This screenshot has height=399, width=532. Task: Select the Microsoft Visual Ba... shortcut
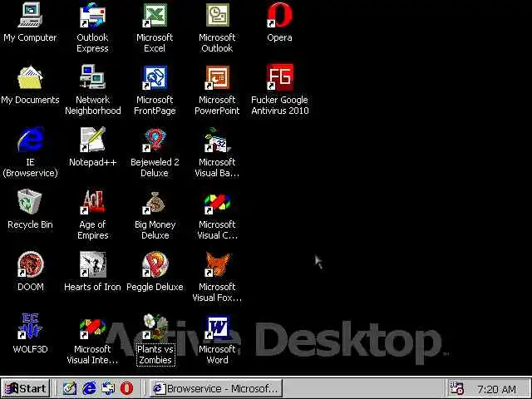click(x=217, y=140)
